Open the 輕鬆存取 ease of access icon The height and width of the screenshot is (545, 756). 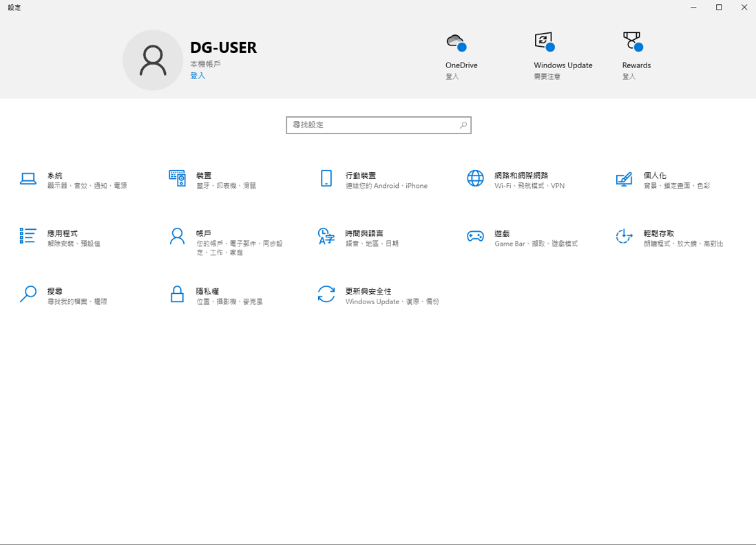click(624, 236)
